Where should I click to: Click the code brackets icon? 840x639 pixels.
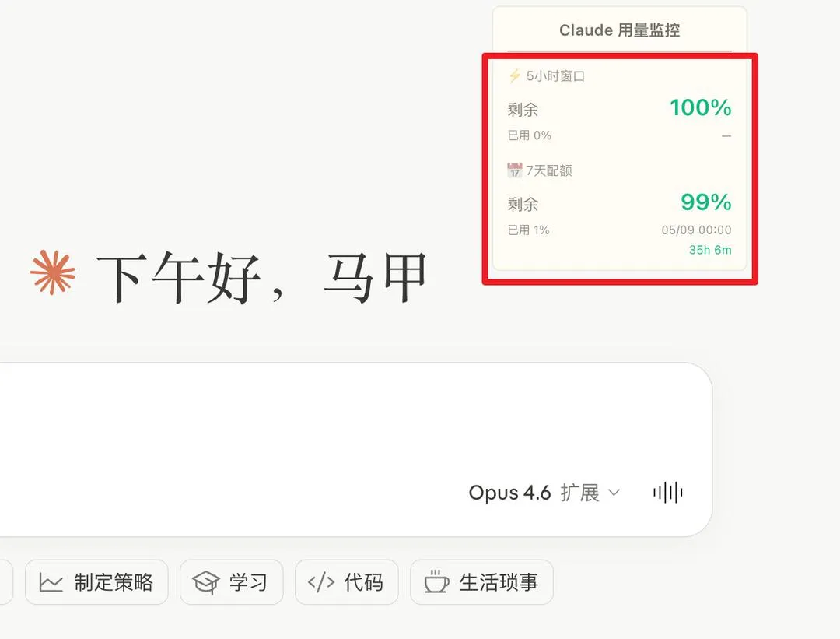pos(321,583)
